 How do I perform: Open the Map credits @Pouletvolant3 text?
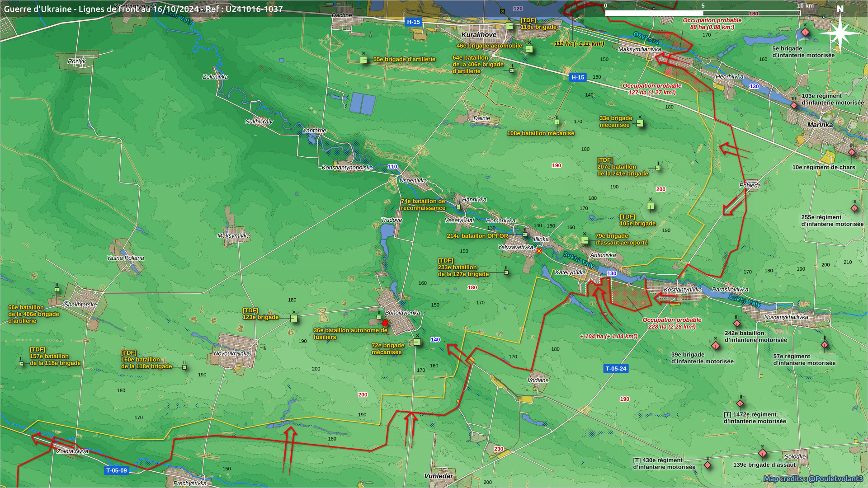pyautogui.click(x=813, y=479)
